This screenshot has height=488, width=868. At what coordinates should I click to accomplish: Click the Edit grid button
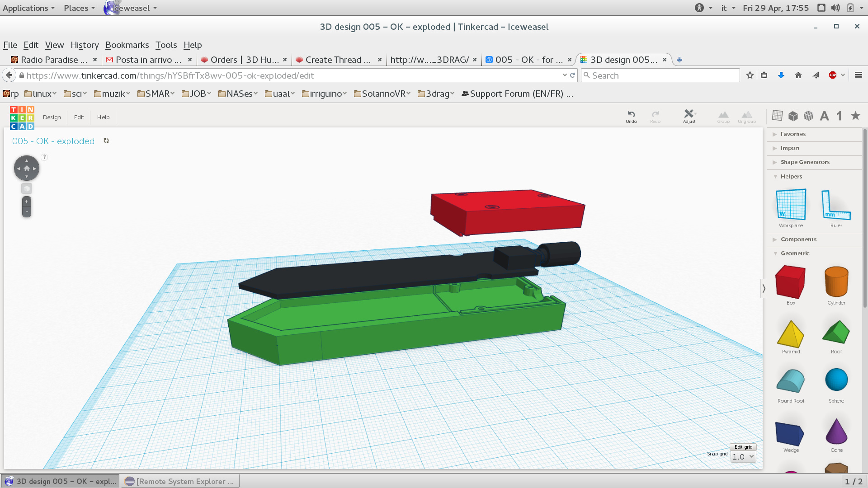(743, 447)
